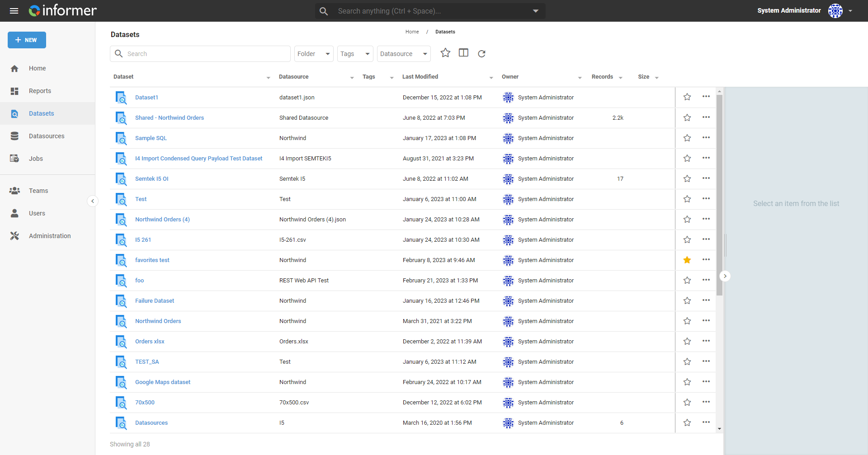Image resolution: width=868 pixels, height=455 pixels.
Task: Click the Datasources sidebar database icon
Action: (14, 136)
